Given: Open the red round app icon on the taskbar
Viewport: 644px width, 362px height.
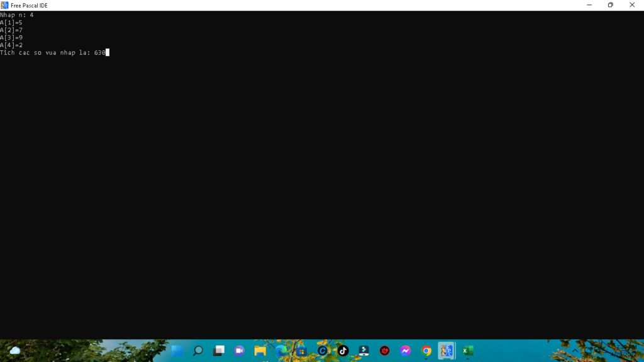Looking at the screenshot, I should click(x=384, y=351).
